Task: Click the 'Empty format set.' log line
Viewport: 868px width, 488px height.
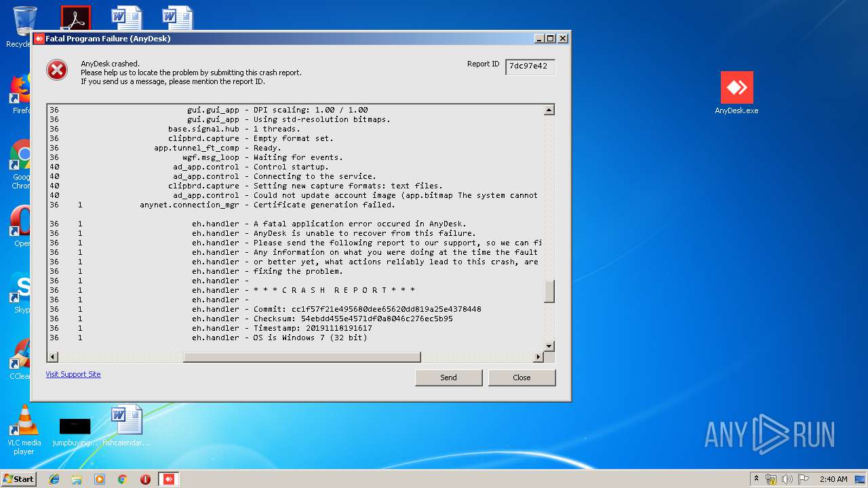Action: pos(295,138)
